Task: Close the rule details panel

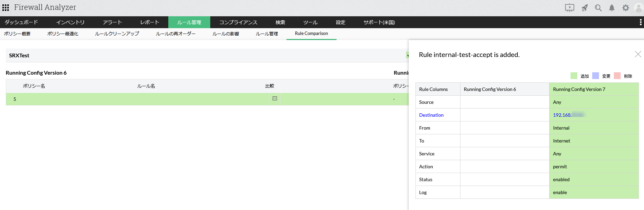Action: point(638,54)
